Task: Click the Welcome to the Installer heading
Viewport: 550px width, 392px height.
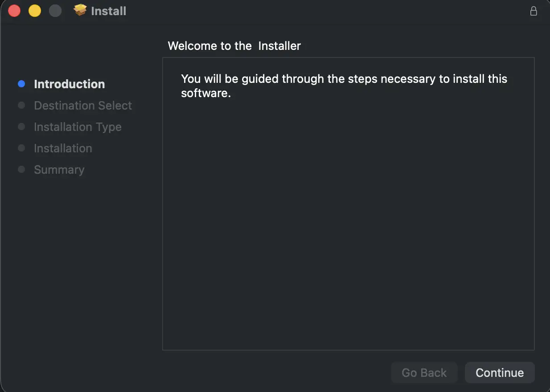Action: pos(234,46)
